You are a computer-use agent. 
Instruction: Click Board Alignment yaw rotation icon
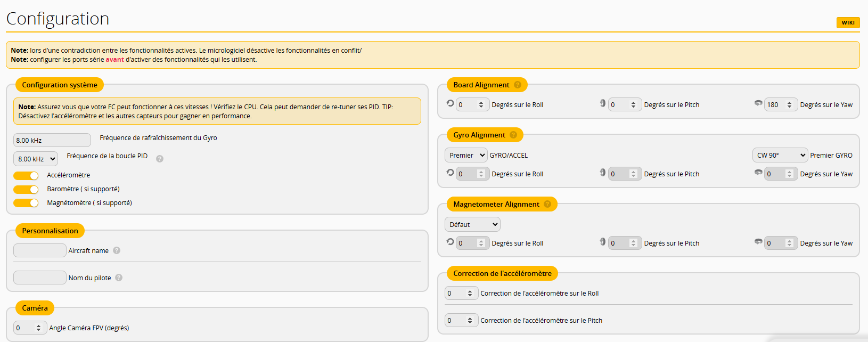[x=758, y=103]
